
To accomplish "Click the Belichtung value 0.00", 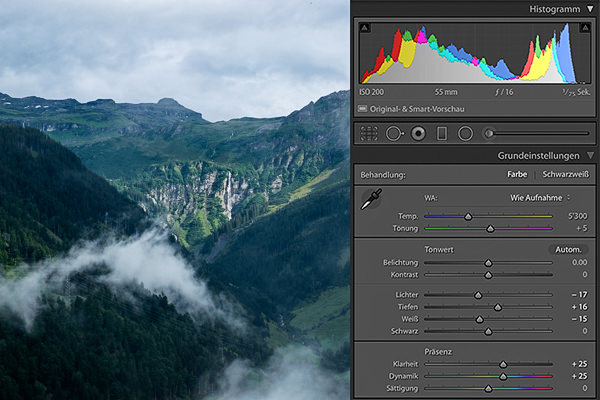I will (x=580, y=263).
